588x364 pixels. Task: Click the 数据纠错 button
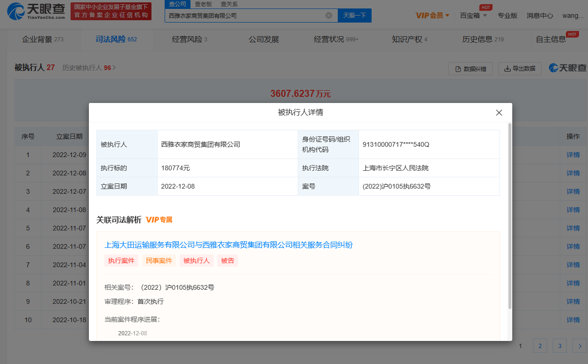(x=470, y=69)
